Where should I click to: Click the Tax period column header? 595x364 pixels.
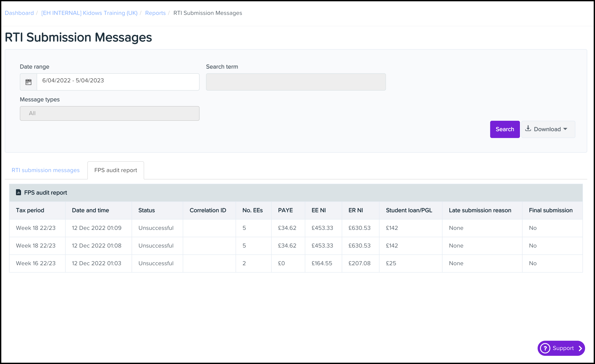click(30, 210)
